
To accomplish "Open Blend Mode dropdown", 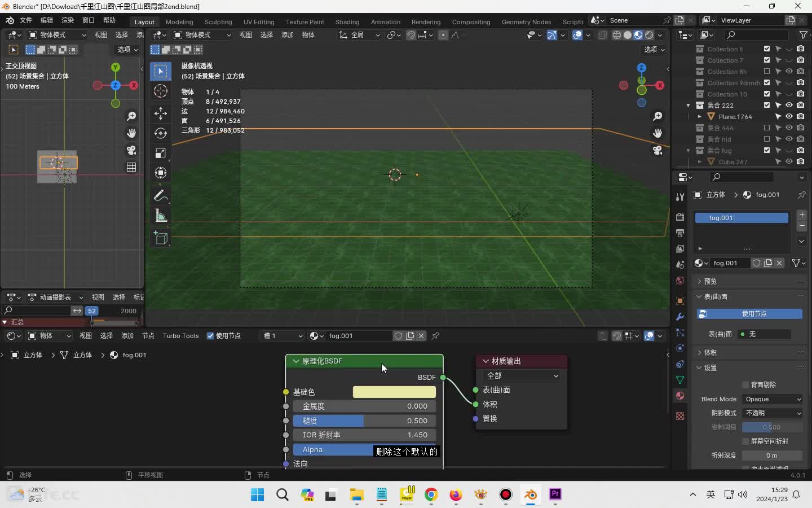I will [772, 399].
